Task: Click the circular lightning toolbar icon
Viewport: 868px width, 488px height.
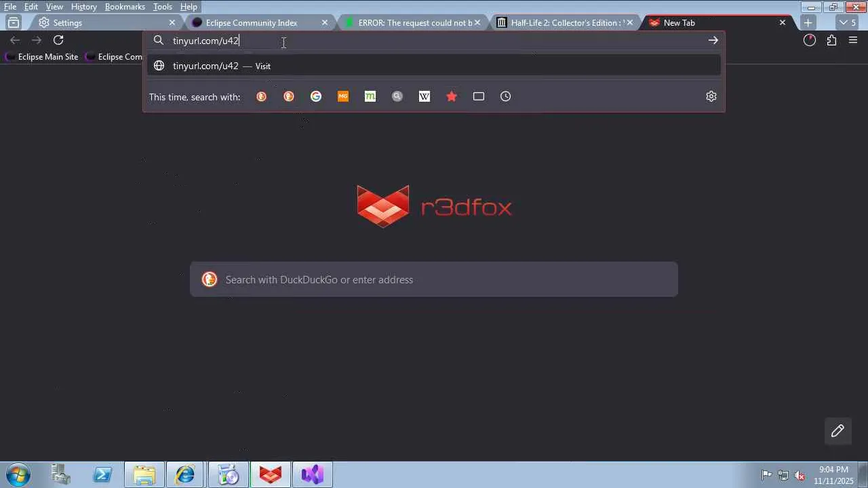Action: pyautogui.click(x=810, y=41)
